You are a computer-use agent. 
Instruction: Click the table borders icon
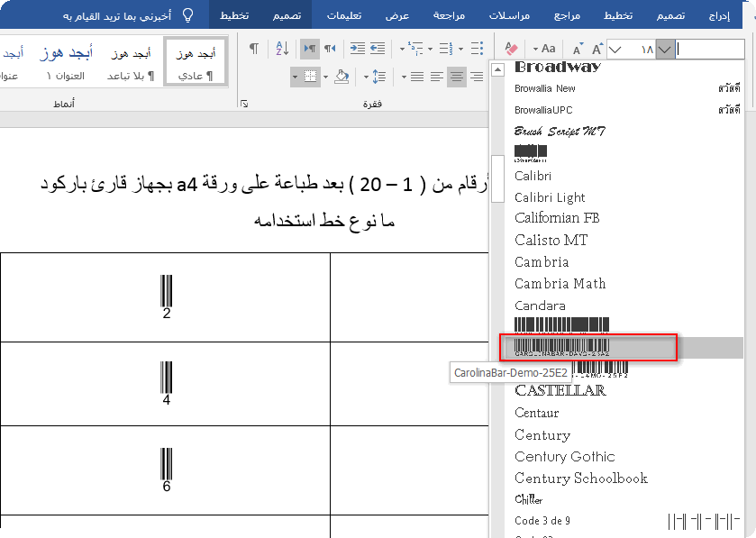[x=310, y=77]
